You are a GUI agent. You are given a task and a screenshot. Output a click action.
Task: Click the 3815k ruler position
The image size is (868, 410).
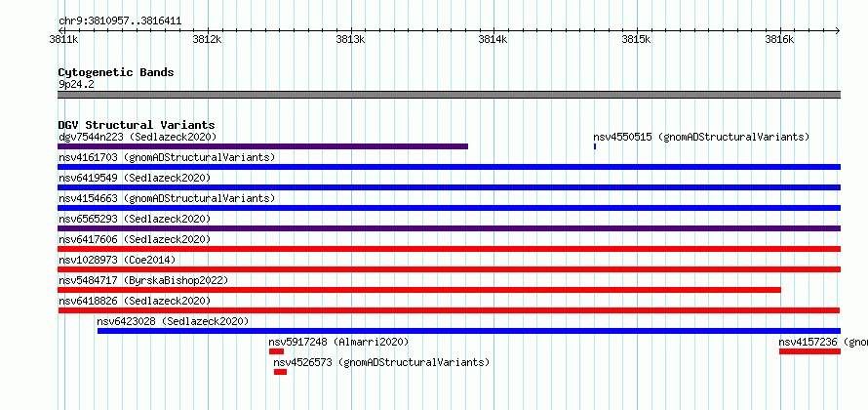(636, 40)
